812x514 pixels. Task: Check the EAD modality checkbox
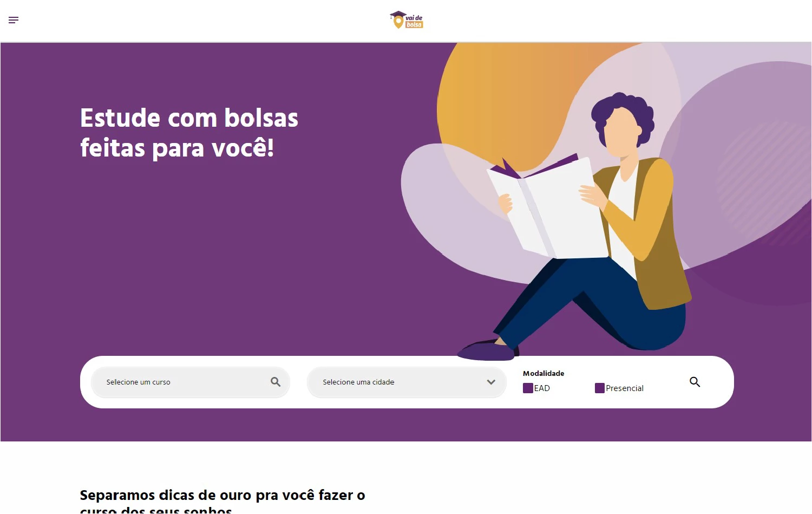pos(528,388)
